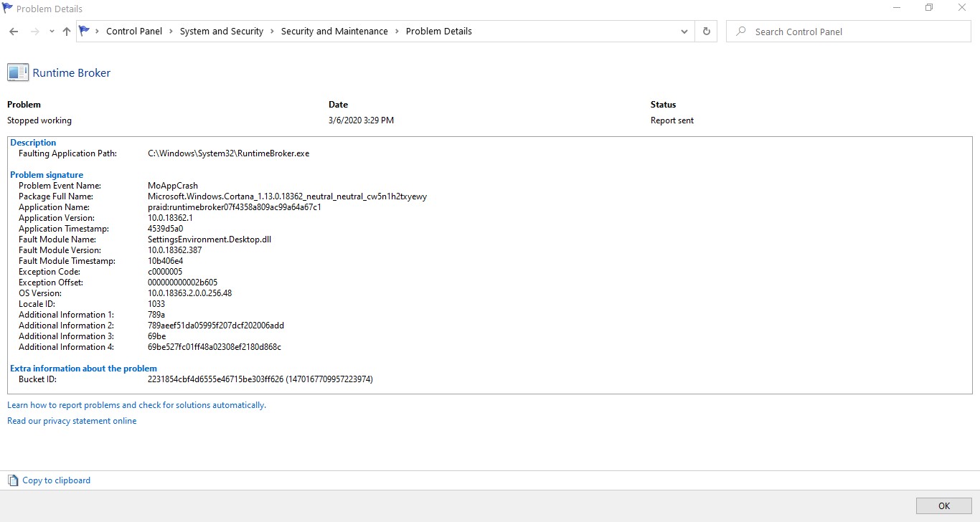The height and width of the screenshot is (522, 980).
Task: Click the MoAppCrash event name value
Action: [x=173, y=186]
